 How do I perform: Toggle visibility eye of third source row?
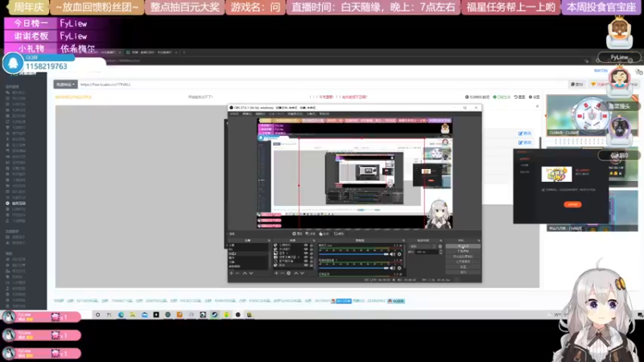(306, 253)
